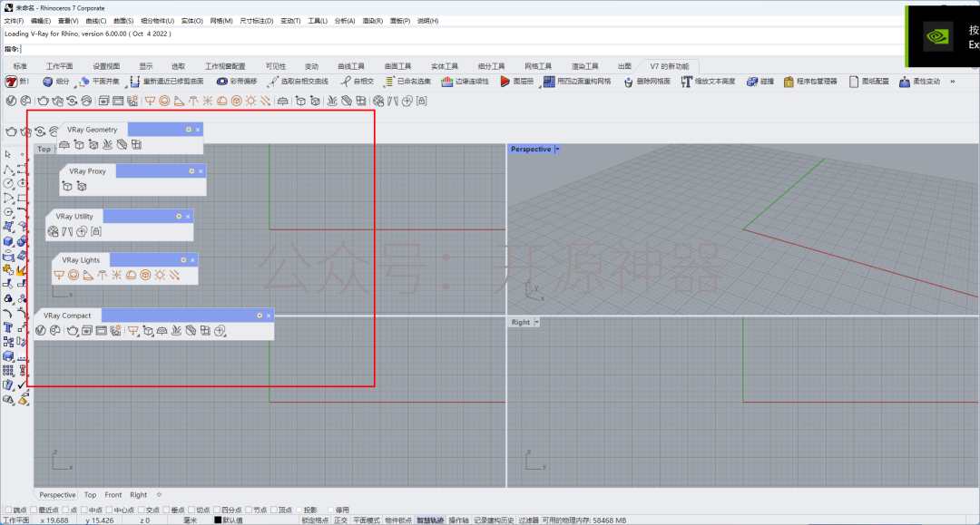Expand toolbar overflow chevron after 柔性变动
980x525 pixels.
click(953, 82)
